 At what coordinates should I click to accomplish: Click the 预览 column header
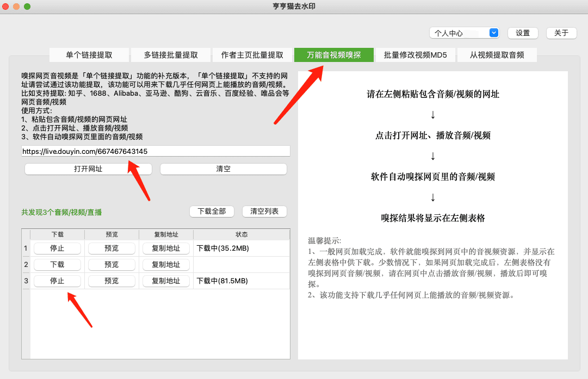click(112, 234)
